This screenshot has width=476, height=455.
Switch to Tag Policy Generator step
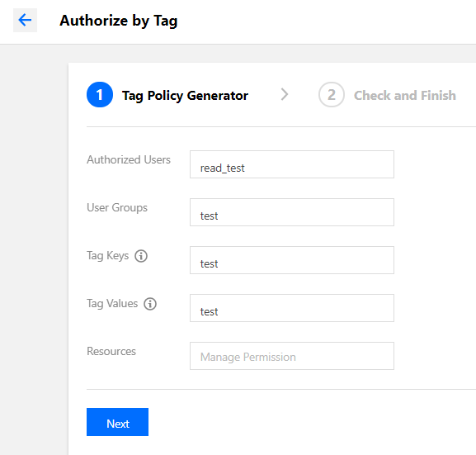tap(185, 96)
